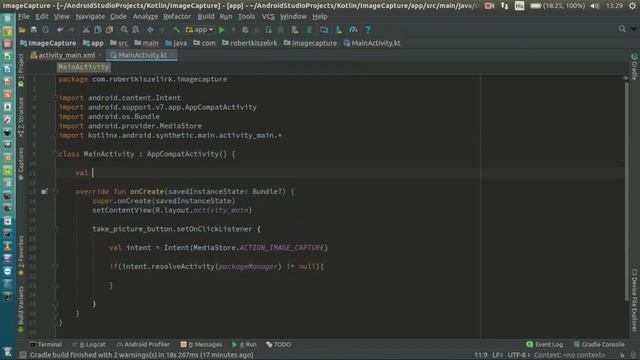Screen dimensions: 640x360
Task: Open the Run tool window at bottom
Action: (x=244, y=344)
